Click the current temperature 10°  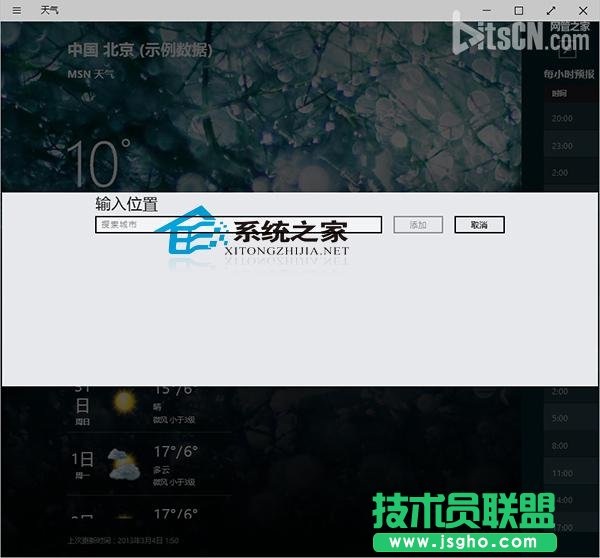(x=99, y=163)
